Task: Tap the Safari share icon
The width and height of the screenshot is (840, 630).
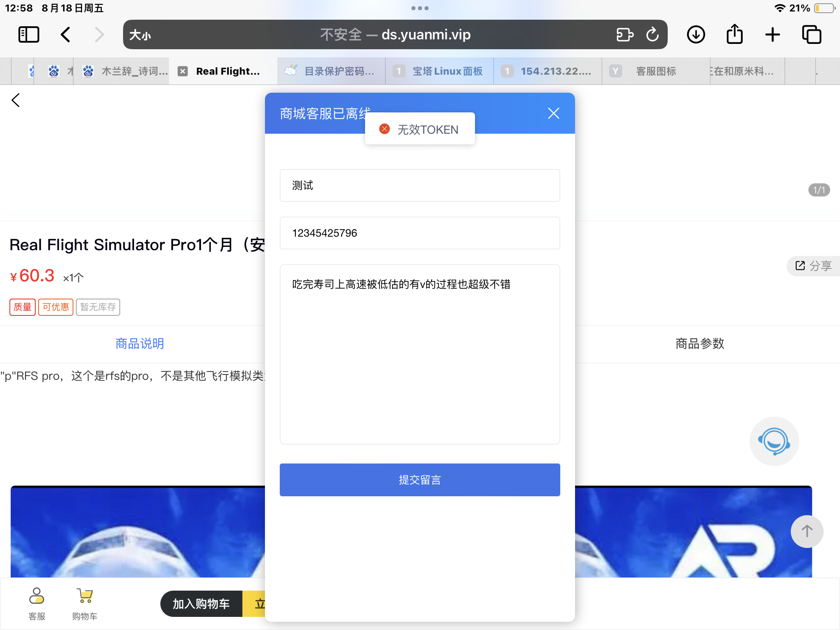Action: (x=735, y=34)
